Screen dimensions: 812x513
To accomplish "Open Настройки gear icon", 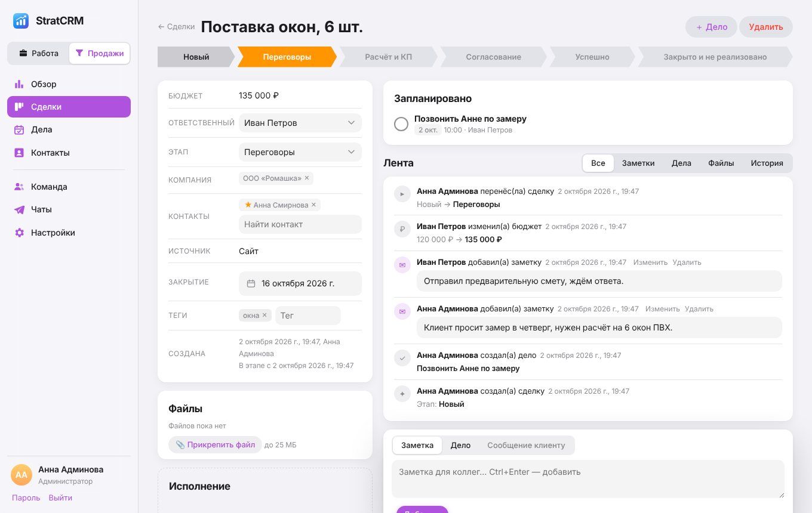I will [19, 233].
